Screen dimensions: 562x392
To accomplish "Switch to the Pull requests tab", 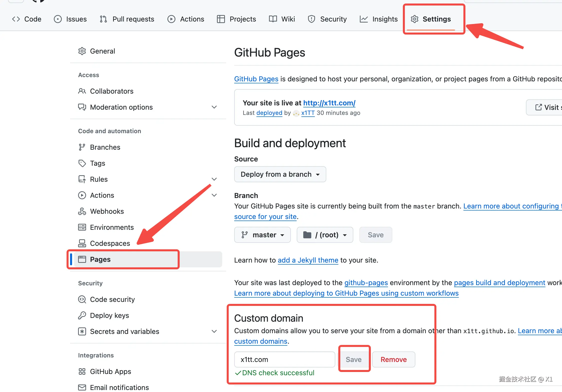I will (127, 19).
